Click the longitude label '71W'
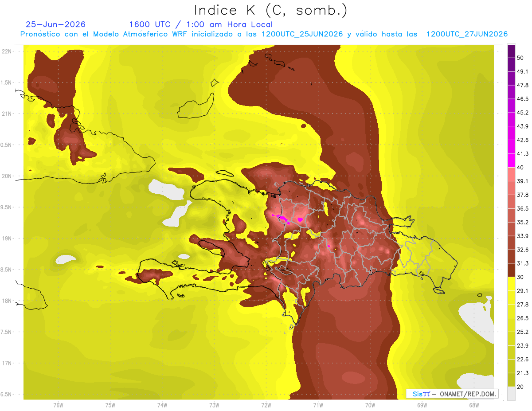Viewport: 532px width, 411px height. (318, 405)
